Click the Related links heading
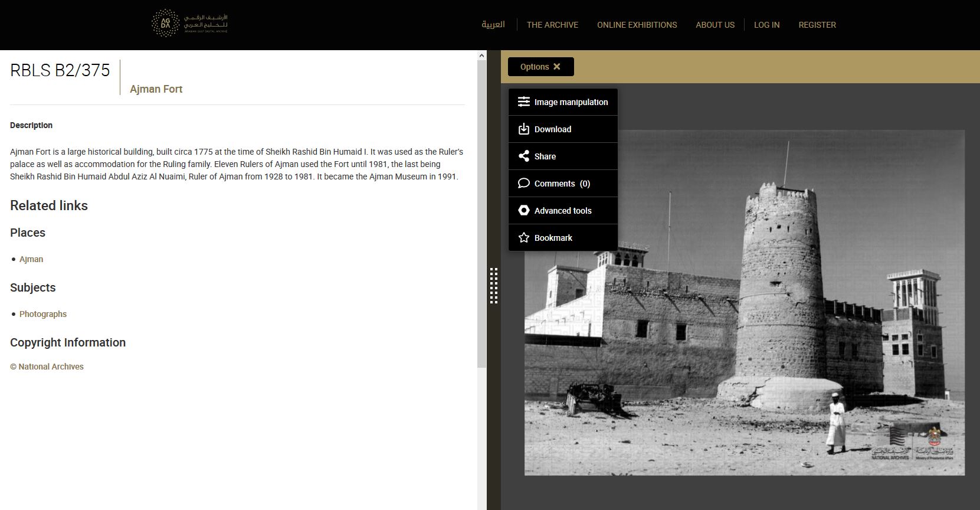Viewport: 980px width, 510px height. [49, 205]
